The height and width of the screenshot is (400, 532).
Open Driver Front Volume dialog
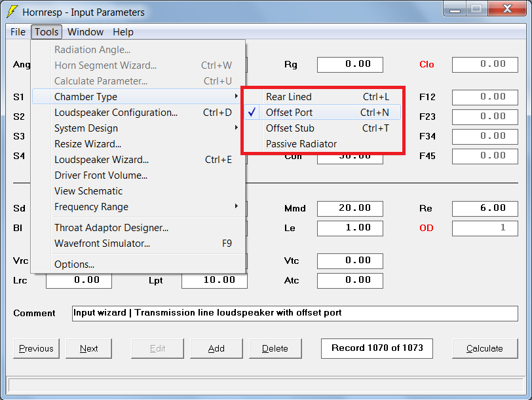click(x=138, y=175)
